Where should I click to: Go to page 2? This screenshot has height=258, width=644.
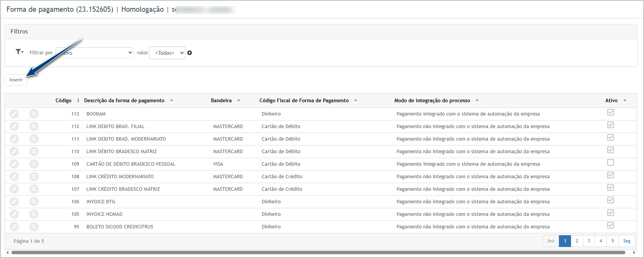point(577,241)
